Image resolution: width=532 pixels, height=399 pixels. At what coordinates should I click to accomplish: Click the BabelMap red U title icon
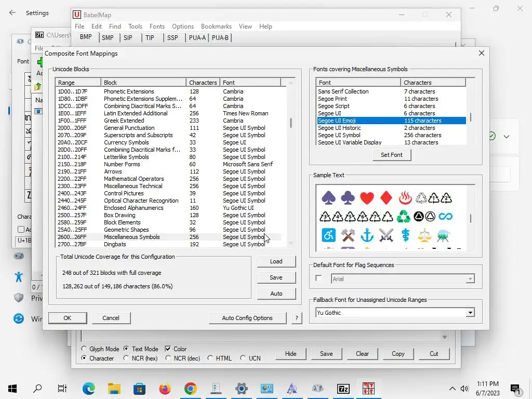77,15
